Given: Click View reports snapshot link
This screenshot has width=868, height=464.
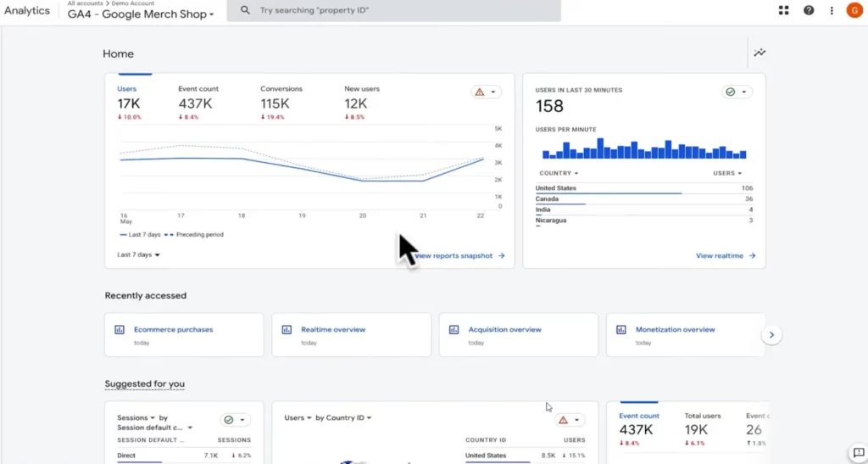Looking at the screenshot, I should tap(459, 256).
